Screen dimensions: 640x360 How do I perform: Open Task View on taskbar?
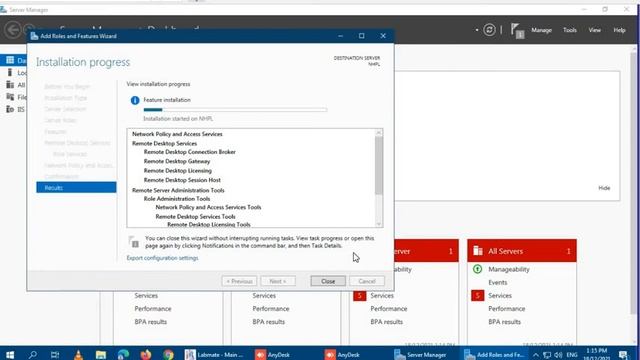pos(55,354)
